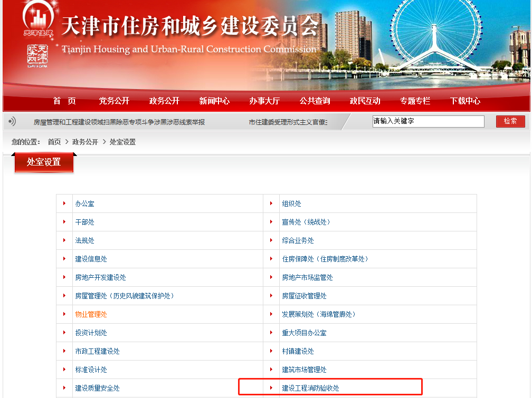Click red arrow bullet beside 重大项目办公室
Viewport: 532px width, 398px height.
pos(271,333)
